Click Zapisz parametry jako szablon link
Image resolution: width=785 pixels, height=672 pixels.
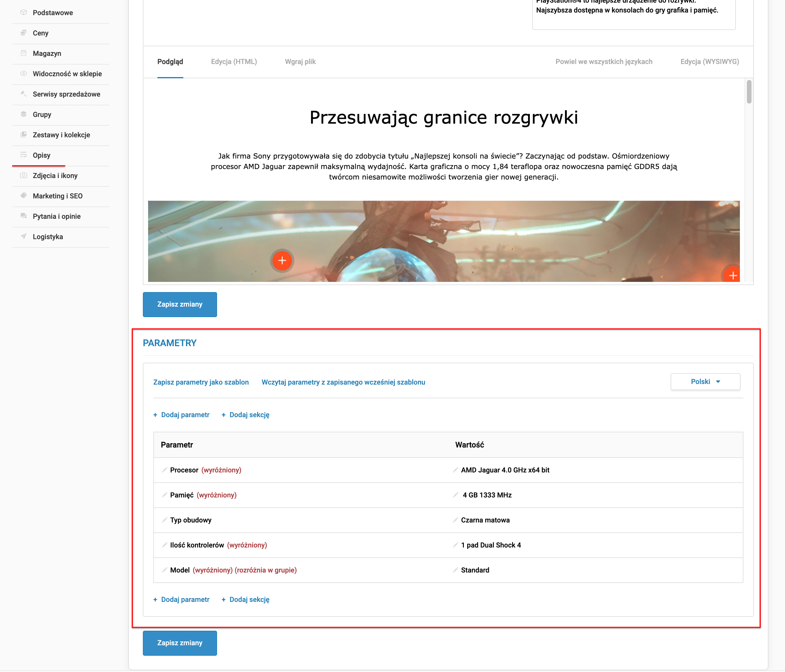click(x=201, y=382)
